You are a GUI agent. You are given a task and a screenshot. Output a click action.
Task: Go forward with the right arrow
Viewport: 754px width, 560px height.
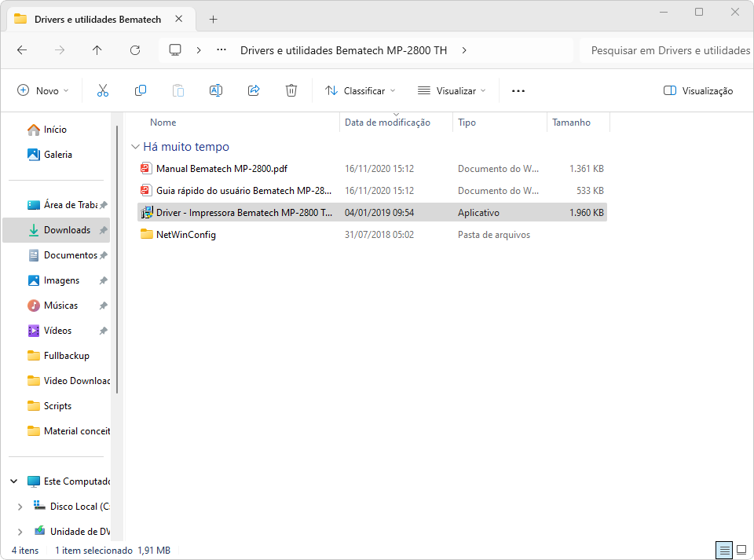(60, 50)
